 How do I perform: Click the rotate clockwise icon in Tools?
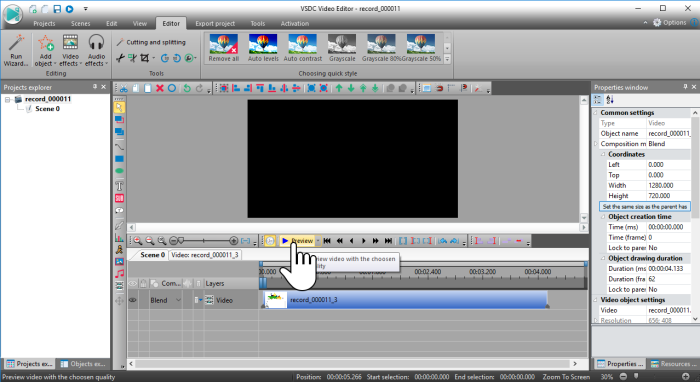165,58
